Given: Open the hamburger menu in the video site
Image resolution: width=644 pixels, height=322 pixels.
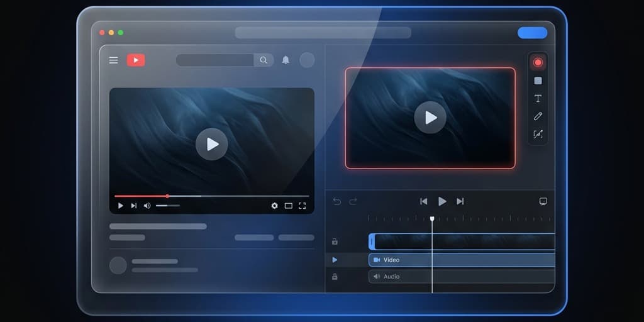Looking at the screenshot, I should pos(113,60).
